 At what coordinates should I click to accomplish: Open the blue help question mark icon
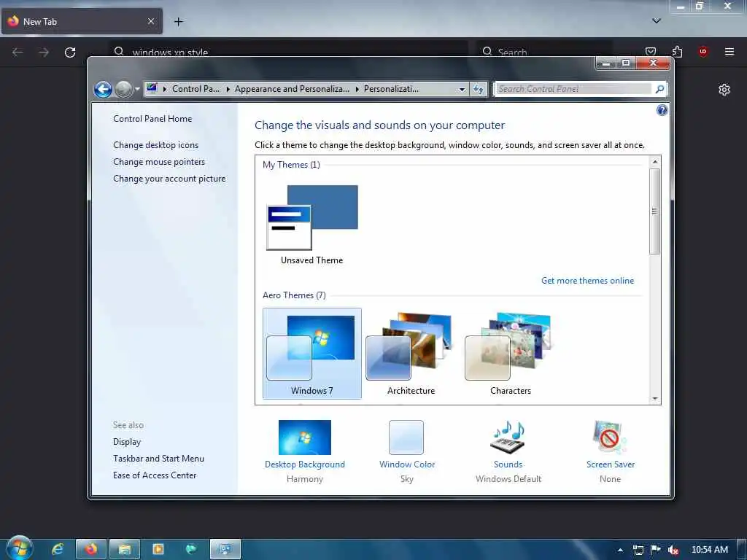tap(662, 111)
